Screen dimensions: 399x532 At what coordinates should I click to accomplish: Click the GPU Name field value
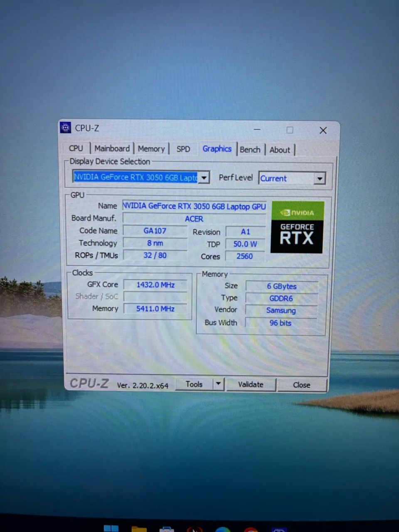[194, 206]
